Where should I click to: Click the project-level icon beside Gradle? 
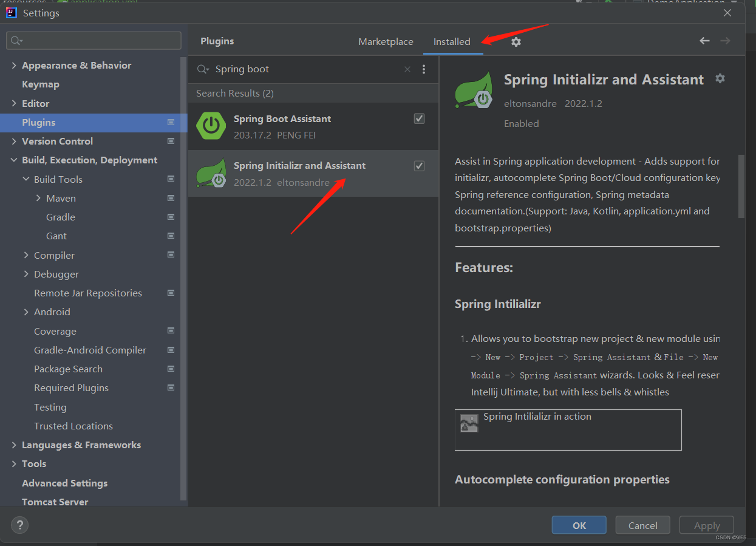point(171,217)
